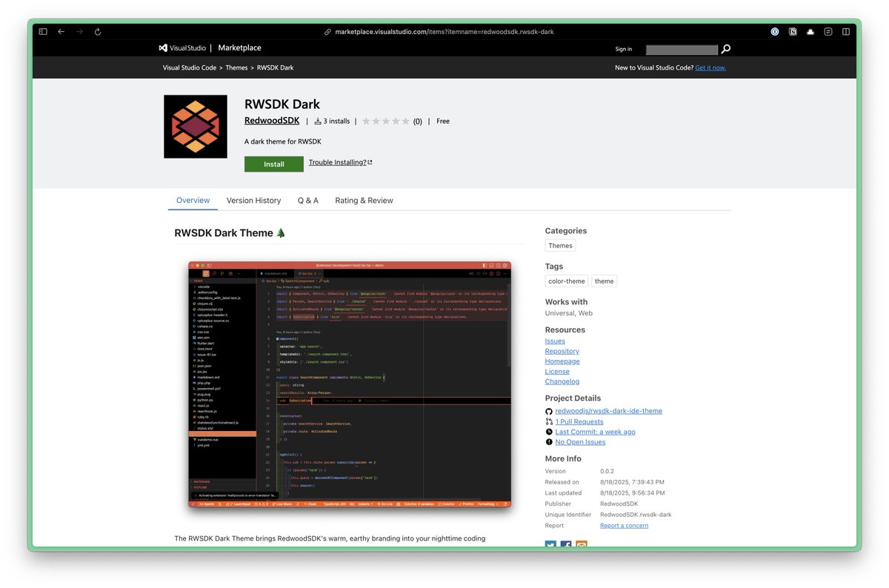
Task: Click the Sign in link
Action: [x=624, y=49]
